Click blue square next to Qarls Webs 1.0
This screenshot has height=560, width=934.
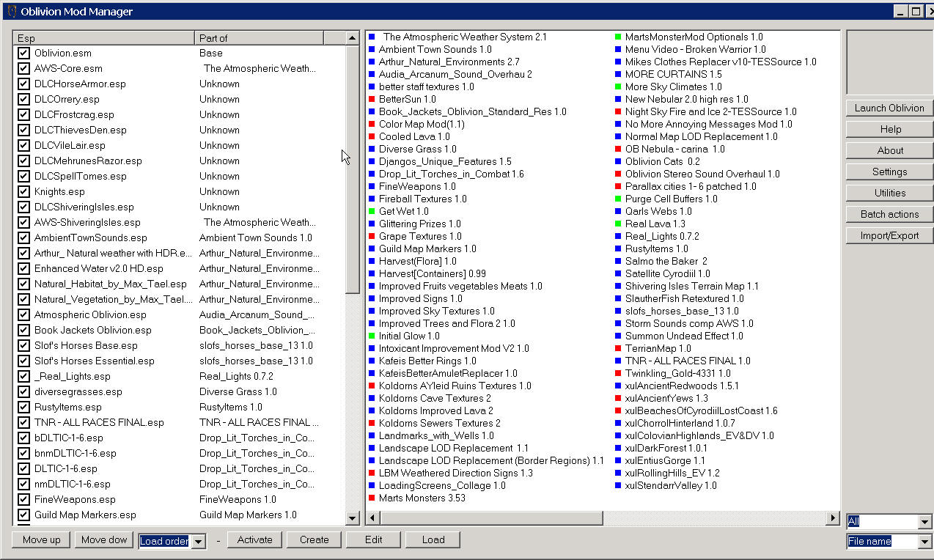(x=618, y=211)
